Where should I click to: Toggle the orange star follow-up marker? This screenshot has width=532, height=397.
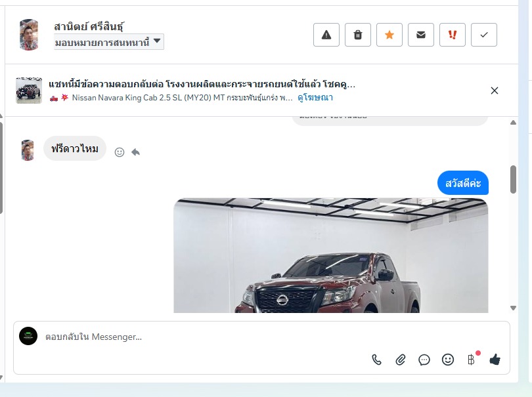pyautogui.click(x=389, y=35)
